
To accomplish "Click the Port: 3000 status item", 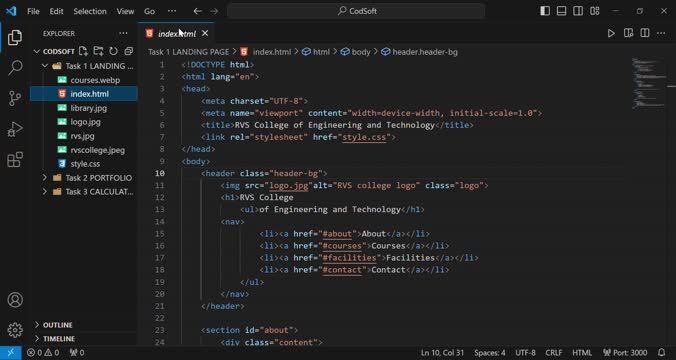I will [625, 353].
